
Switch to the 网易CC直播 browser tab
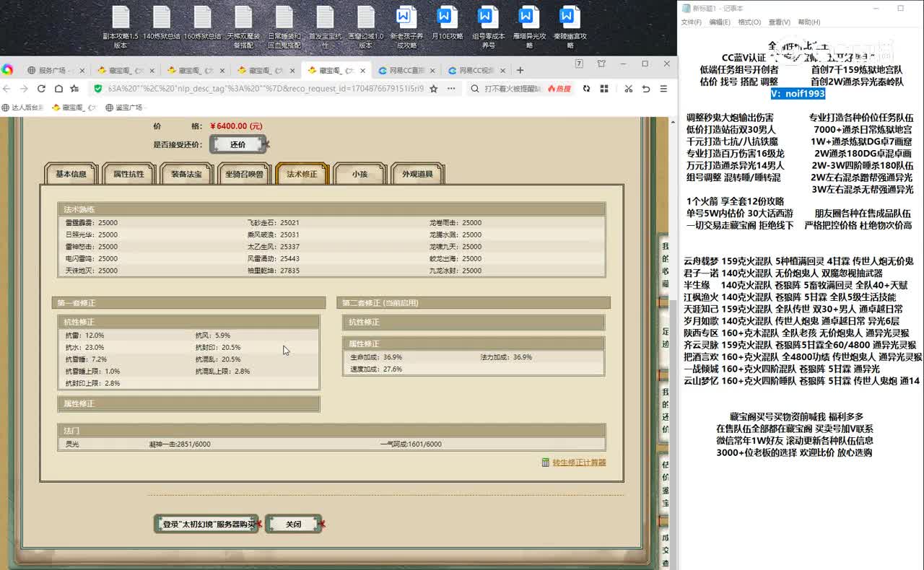click(406, 70)
